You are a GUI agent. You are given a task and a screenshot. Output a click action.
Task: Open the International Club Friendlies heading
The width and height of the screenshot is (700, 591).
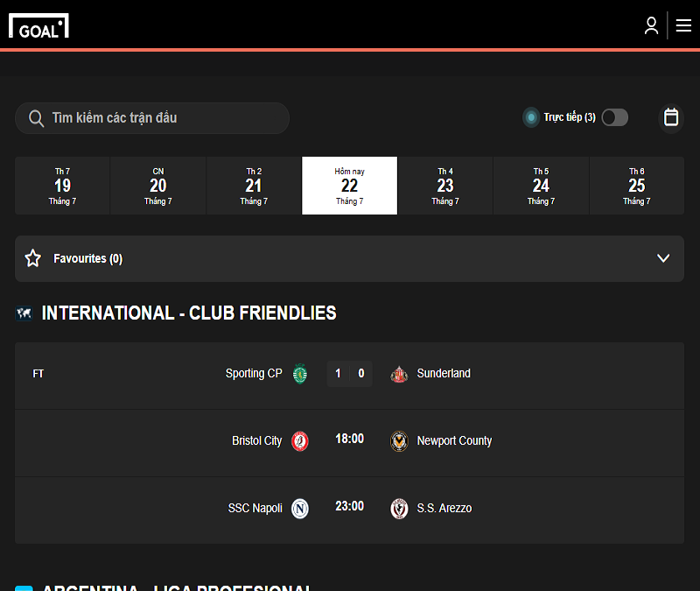[189, 313]
